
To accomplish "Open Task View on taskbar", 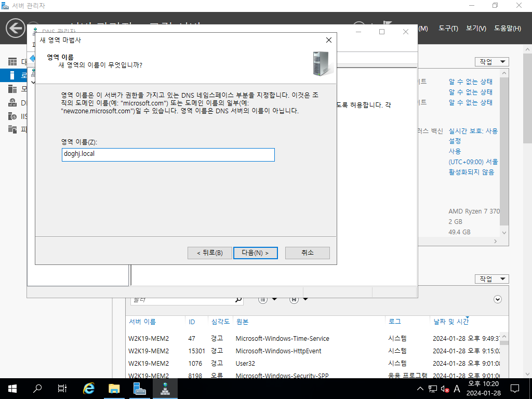I will (62, 389).
